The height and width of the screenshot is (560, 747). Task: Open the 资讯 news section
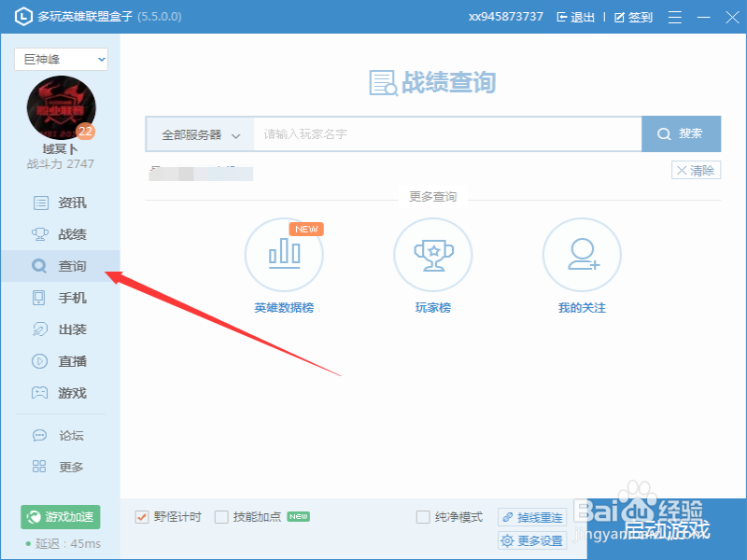point(60,203)
